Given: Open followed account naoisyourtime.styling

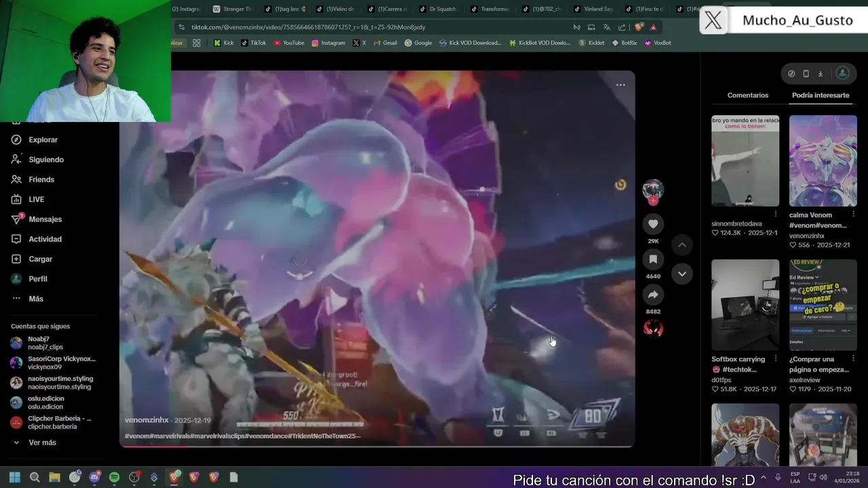Looking at the screenshot, I should 52,383.
